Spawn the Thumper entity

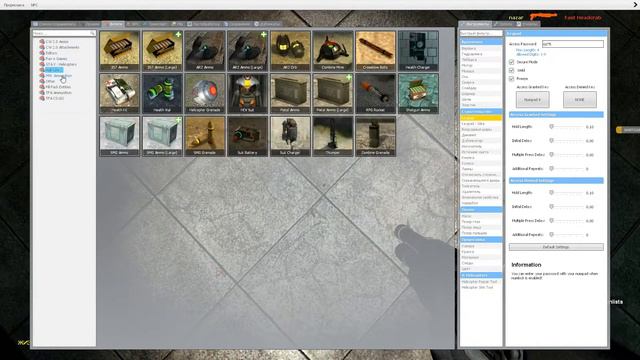click(333, 136)
